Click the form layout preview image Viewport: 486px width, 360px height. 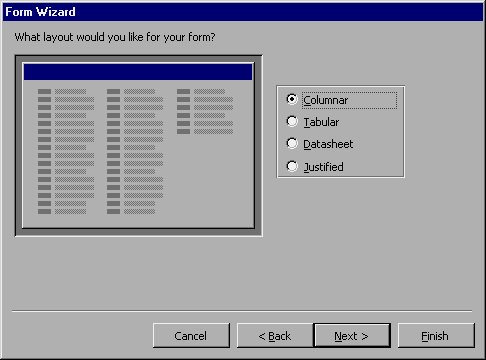[x=139, y=146]
